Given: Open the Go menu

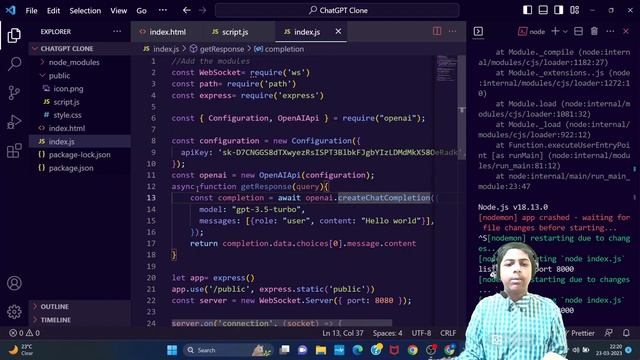Looking at the screenshot, I should [x=141, y=11].
